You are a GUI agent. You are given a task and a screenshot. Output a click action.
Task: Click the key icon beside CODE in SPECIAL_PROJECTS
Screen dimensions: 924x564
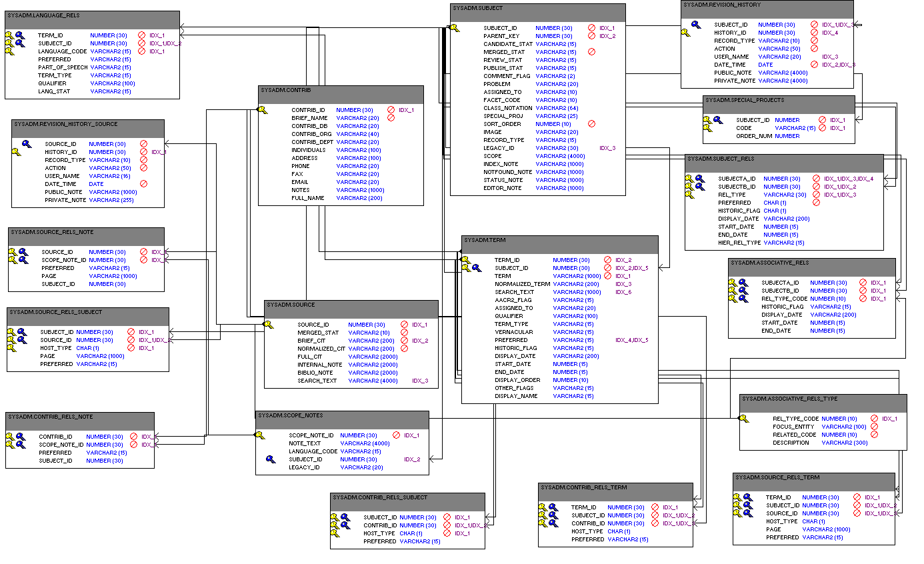707,128
